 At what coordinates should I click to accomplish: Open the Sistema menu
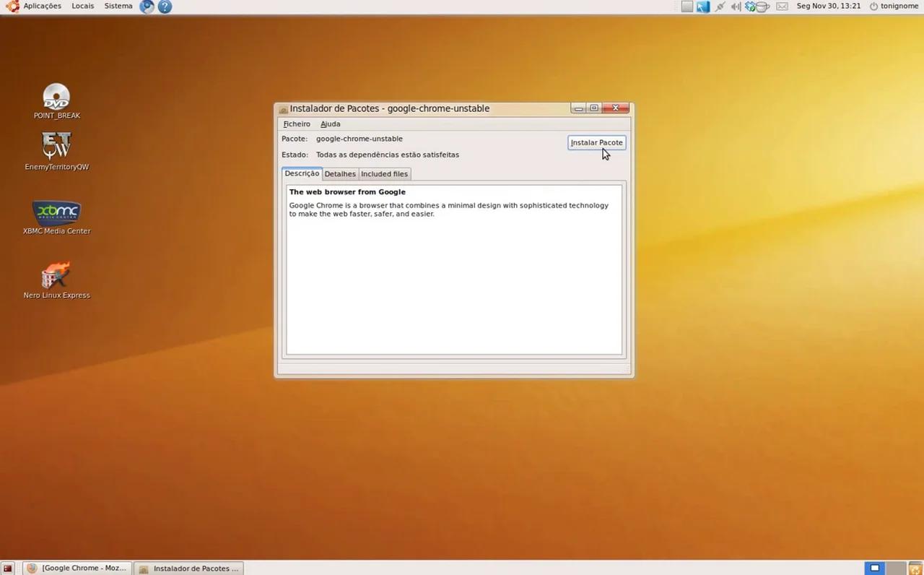[x=118, y=6]
